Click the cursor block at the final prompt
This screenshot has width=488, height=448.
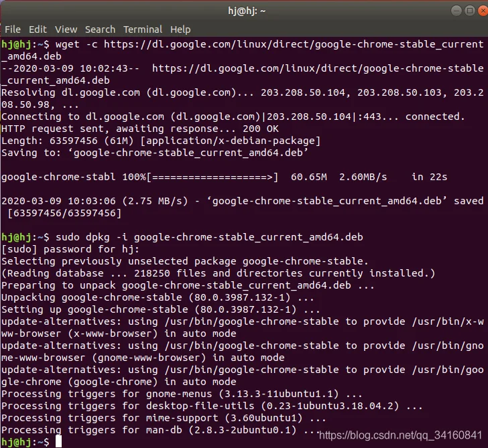tap(58, 441)
